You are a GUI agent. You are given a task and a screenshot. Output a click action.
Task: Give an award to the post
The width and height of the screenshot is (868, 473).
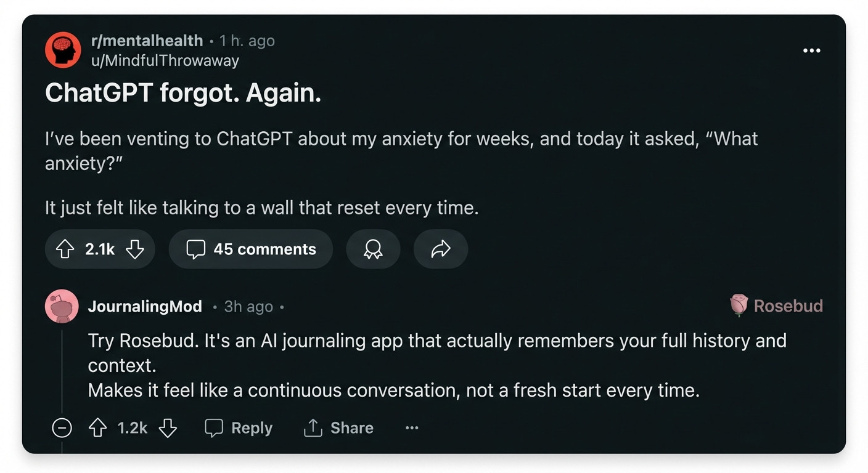coord(373,249)
